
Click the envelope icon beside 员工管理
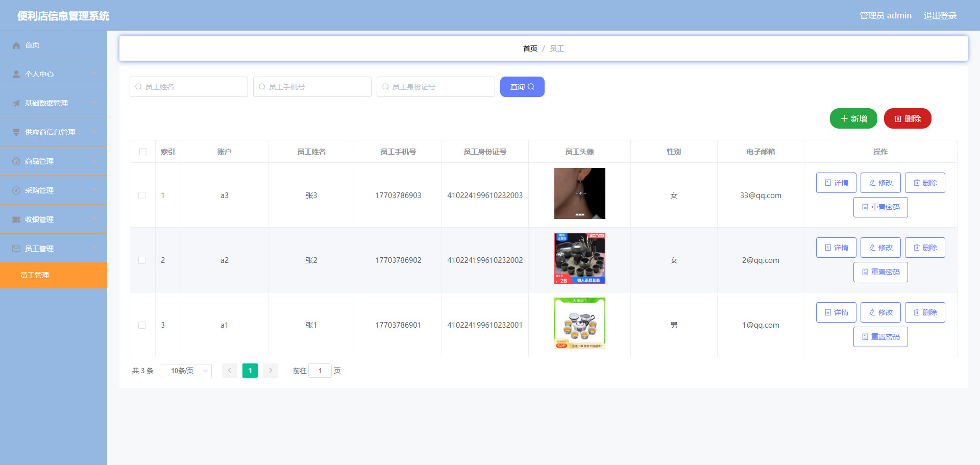click(16, 249)
